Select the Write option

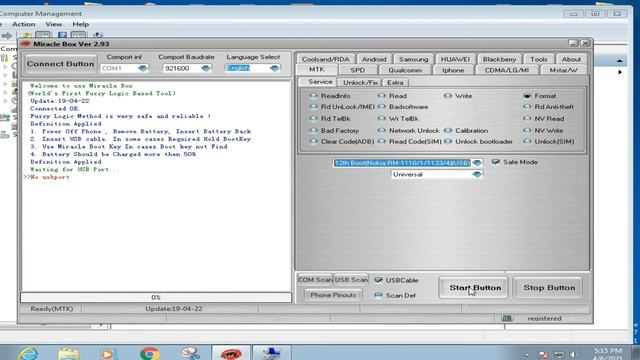[458, 96]
